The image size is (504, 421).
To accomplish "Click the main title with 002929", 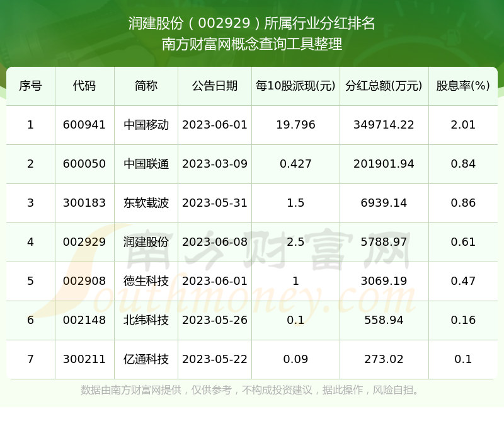I will 251,23.
